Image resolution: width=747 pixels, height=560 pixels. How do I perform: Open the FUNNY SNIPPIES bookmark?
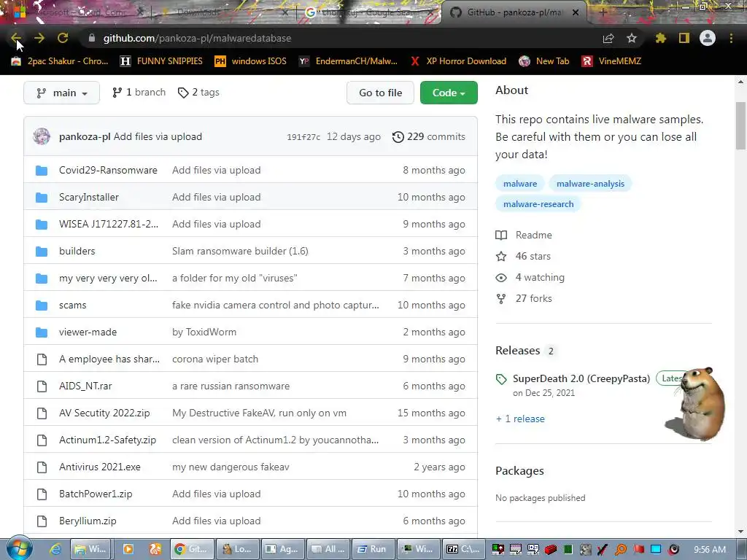point(161,61)
